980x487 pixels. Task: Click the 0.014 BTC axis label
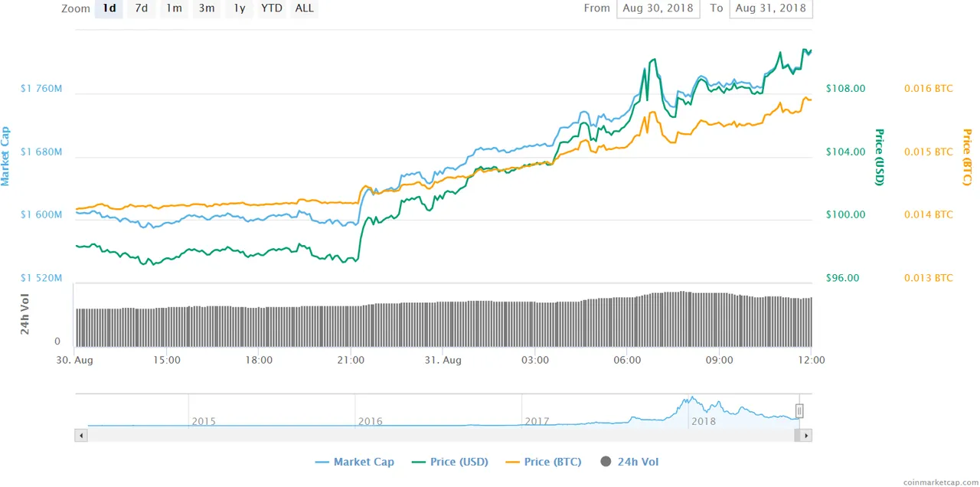pos(929,214)
